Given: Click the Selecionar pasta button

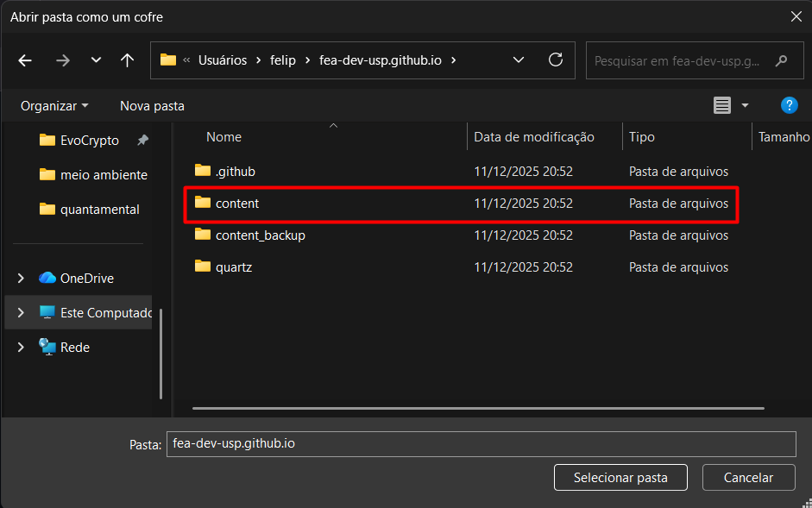Looking at the screenshot, I should 620,477.
